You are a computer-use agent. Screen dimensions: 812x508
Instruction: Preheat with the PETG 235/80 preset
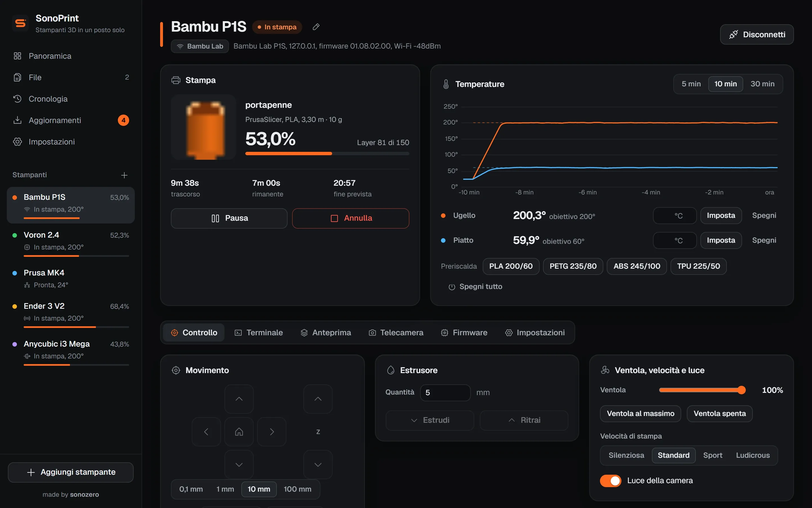(573, 266)
